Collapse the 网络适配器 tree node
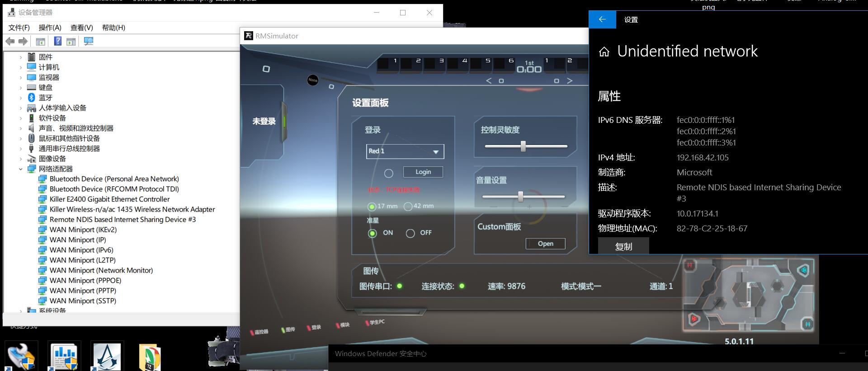 coord(20,169)
